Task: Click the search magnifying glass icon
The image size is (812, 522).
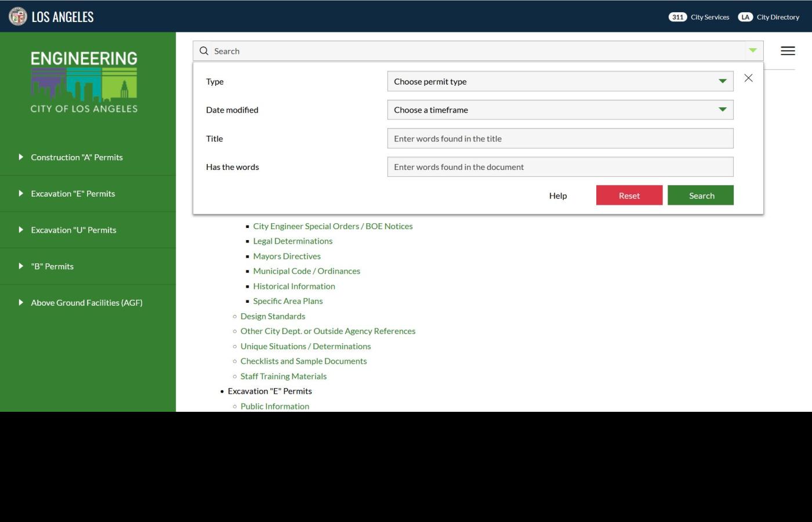Action: tap(204, 51)
